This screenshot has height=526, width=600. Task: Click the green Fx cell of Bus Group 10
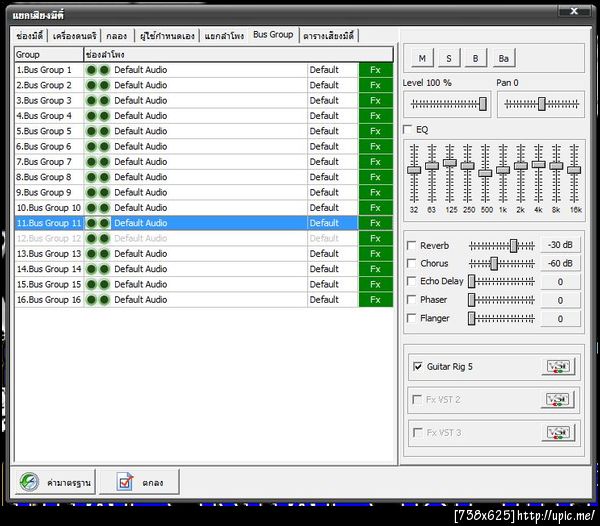tap(375, 208)
